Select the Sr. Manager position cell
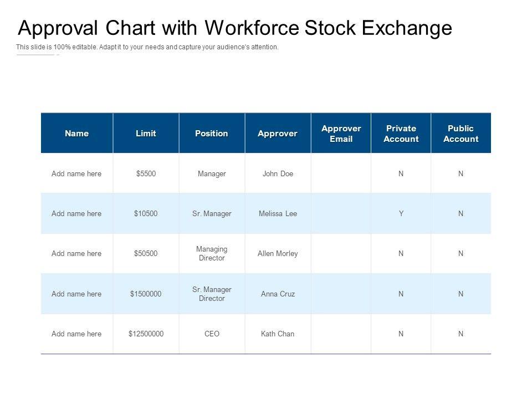 click(212, 213)
